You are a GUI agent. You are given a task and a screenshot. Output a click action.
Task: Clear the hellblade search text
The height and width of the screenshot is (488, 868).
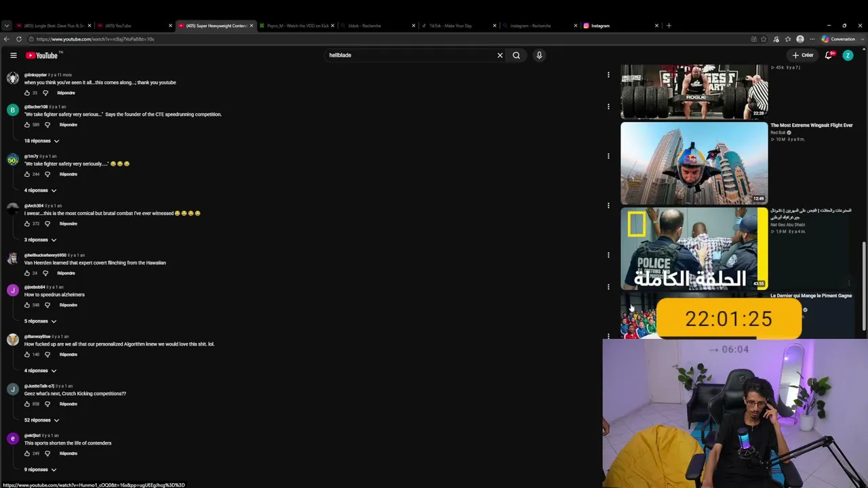[x=500, y=55]
